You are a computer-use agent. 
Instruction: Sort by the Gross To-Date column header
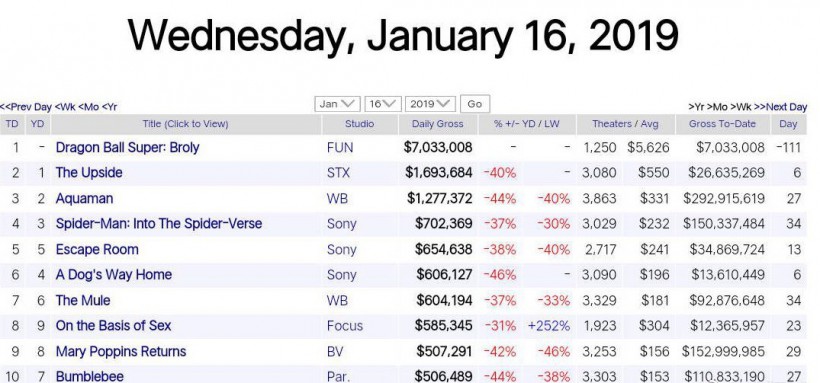pos(722,124)
